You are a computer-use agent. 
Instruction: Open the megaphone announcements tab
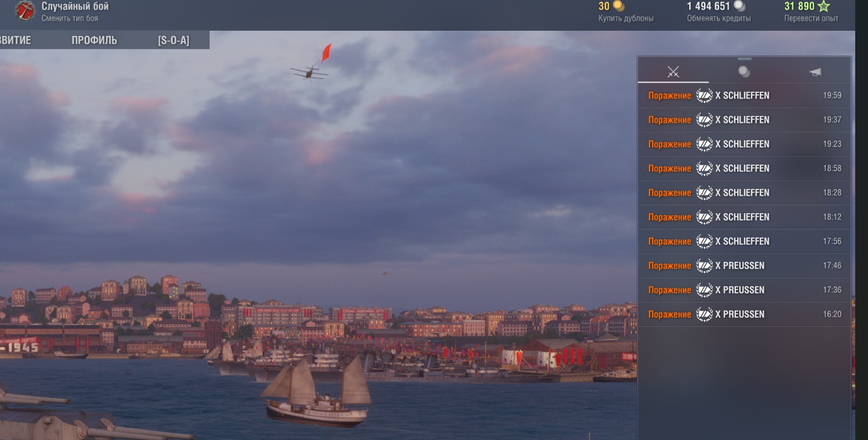pos(815,72)
